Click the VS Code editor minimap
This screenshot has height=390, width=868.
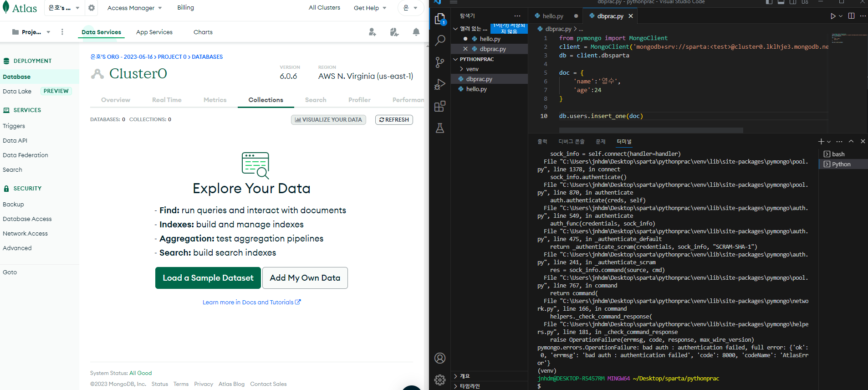tap(848, 38)
